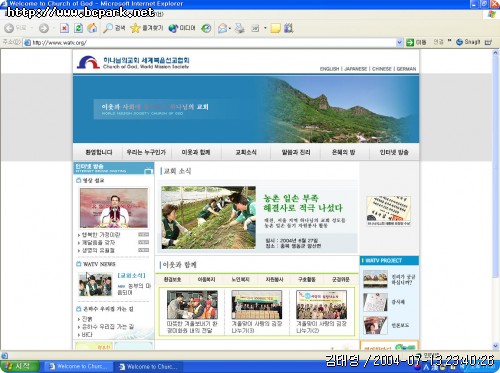Screen dimensions: 500x373
Task: Switch site language to CHINESE
Action: pos(382,69)
